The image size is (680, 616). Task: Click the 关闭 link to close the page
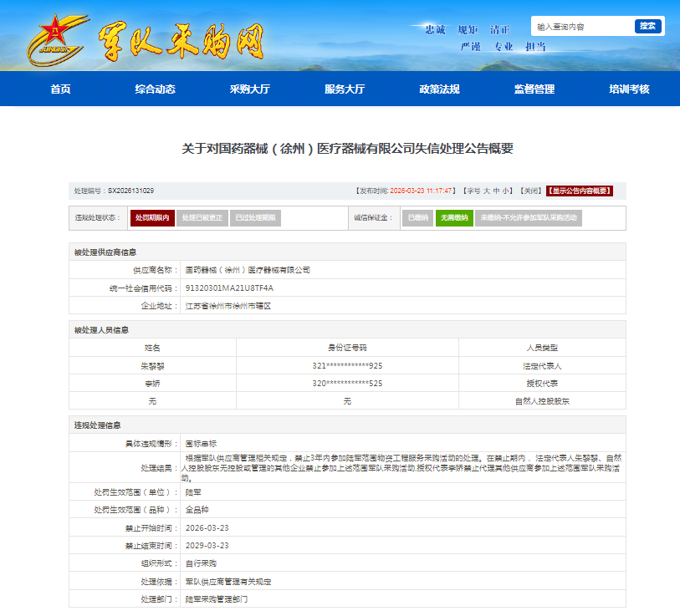(x=530, y=191)
